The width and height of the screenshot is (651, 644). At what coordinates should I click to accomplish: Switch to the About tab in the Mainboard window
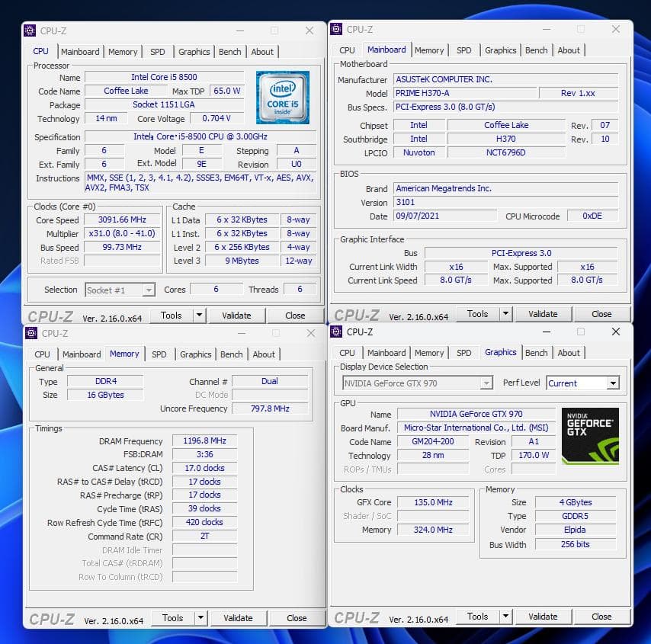[569, 50]
